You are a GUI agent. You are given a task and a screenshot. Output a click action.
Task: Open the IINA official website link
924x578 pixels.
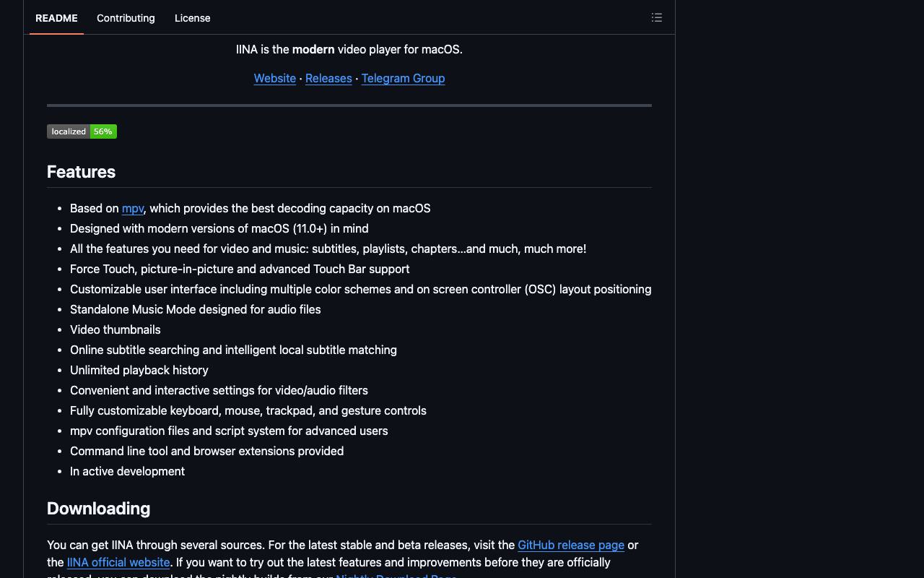(118, 562)
